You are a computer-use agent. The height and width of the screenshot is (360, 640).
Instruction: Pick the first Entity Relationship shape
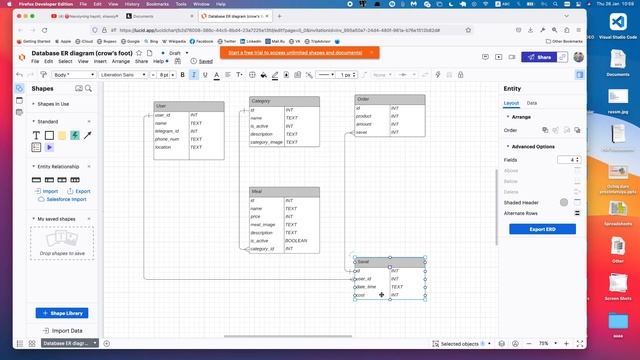coord(36,180)
